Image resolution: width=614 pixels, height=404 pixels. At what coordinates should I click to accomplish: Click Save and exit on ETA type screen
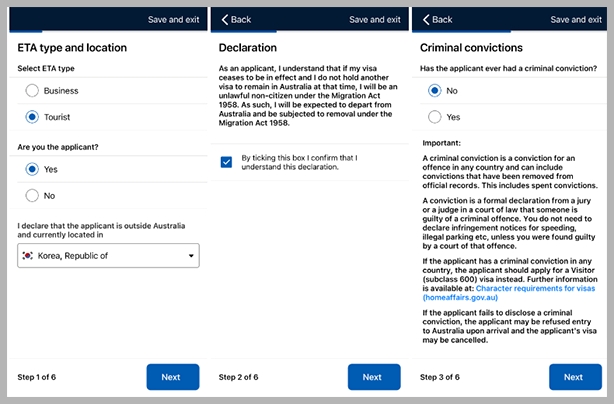click(x=173, y=20)
